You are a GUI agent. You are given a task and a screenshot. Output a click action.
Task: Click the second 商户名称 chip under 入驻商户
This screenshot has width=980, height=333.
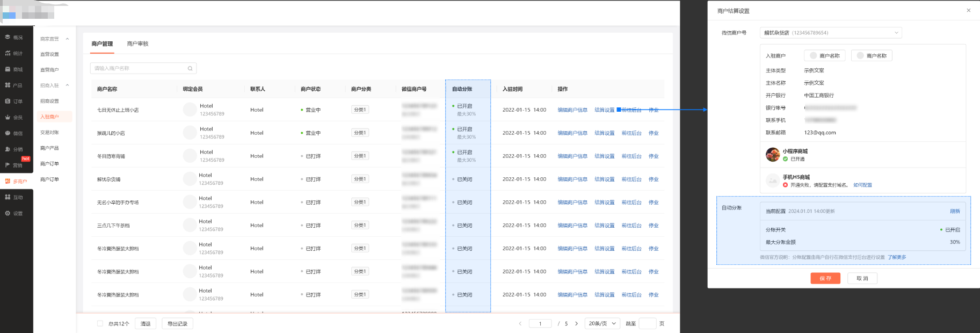coord(872,55)
